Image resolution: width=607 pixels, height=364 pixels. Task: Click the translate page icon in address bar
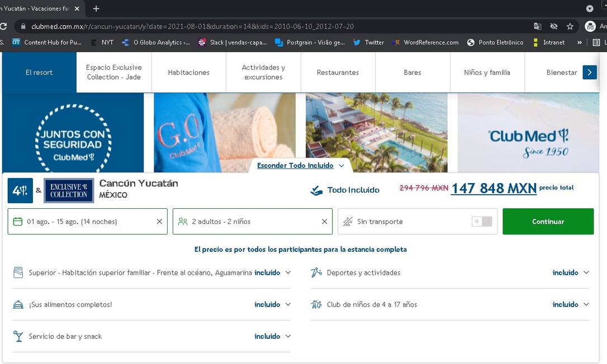pyautogui.click(x=537, y=26)
